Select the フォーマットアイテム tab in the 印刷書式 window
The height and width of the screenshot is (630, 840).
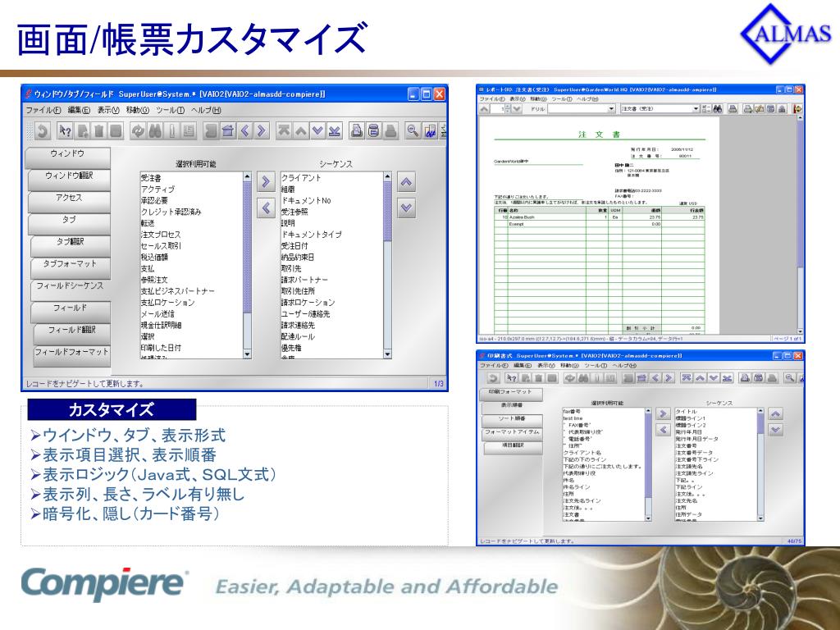tap(512, 433)
